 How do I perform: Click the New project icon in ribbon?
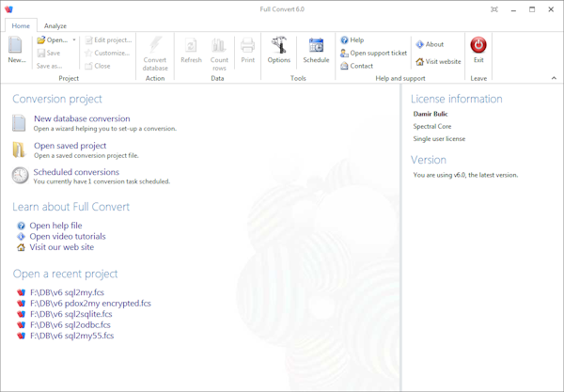pyautogui.click(x=15, y=44)
